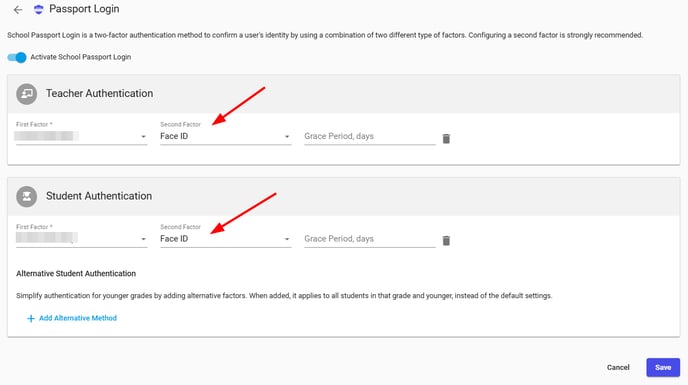Go back using the left arrow icon
Viewport: 688px width, 385px height.
pyautogui.click(x=18, y=10)
